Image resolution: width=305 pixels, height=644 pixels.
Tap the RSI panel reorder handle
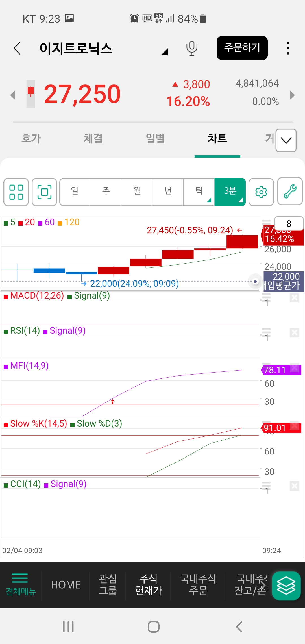(266, 332)
